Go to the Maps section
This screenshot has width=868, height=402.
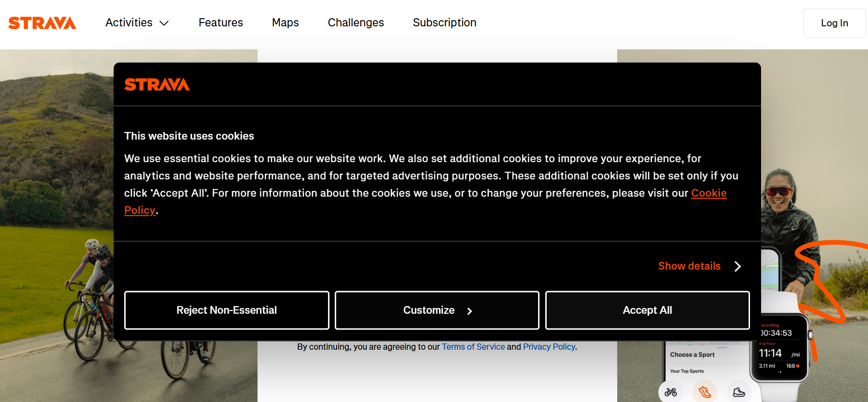pos(285,23)
